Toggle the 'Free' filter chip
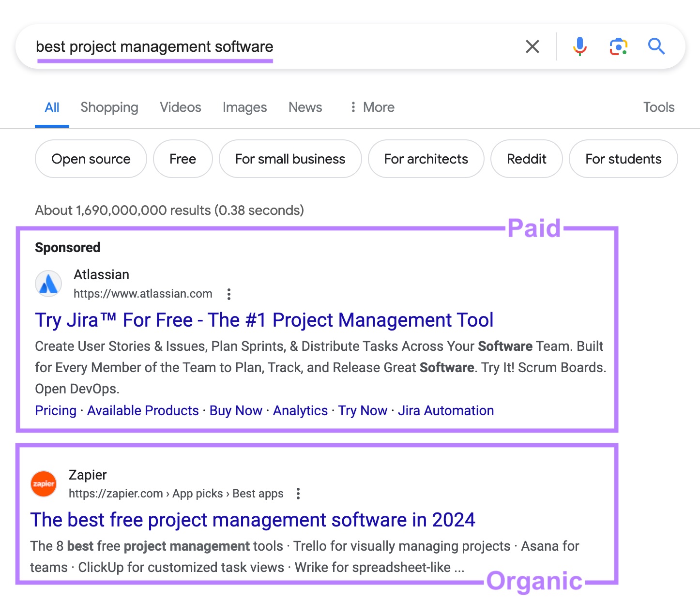Screen dimensions: 700x601 (x=183, y=159)
